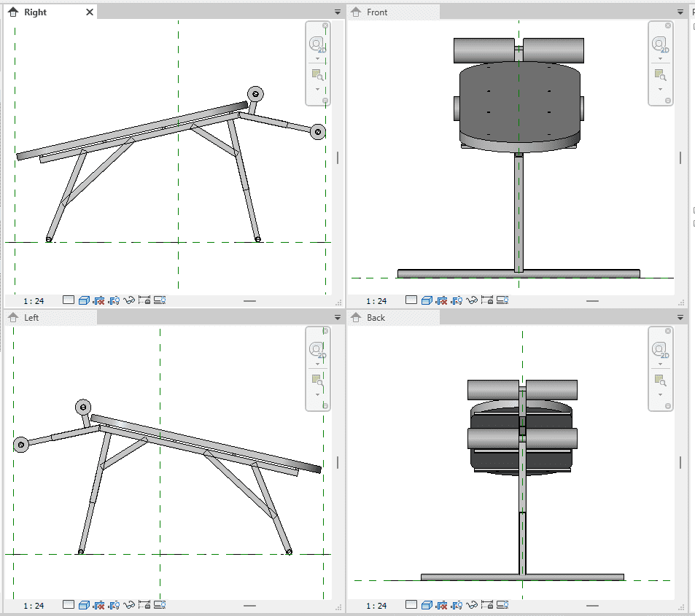Click Temporary Hide/Isolate glasses in Back view
The height and width of the screenshot is (616, 695).
click(472, 605)
